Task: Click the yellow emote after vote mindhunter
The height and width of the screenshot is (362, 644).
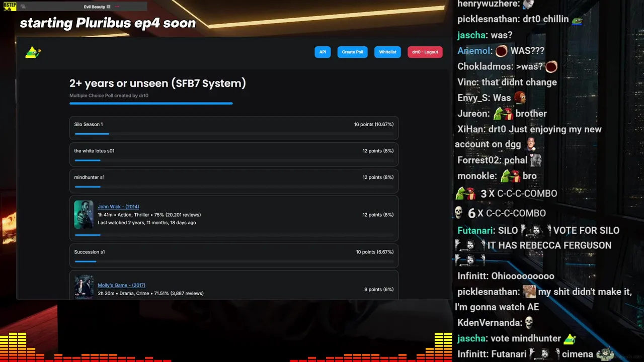Action: (x=570, y=338)
